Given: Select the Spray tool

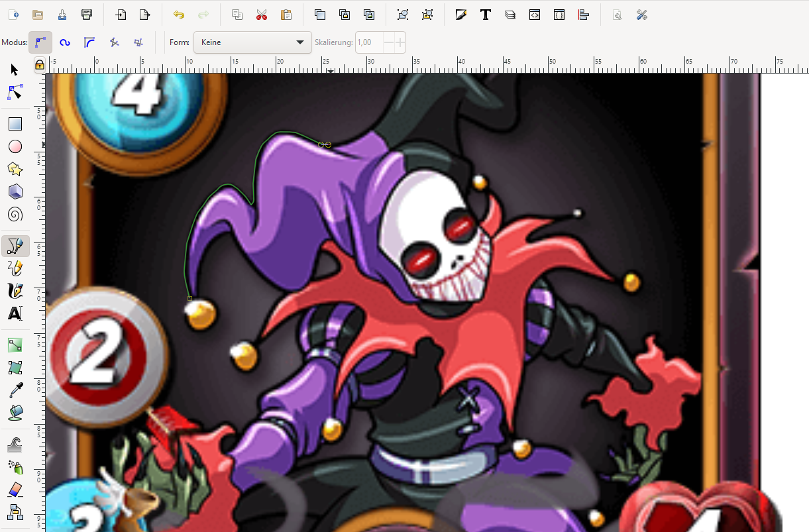Looking at the screenshot, I should click(15, 467).
